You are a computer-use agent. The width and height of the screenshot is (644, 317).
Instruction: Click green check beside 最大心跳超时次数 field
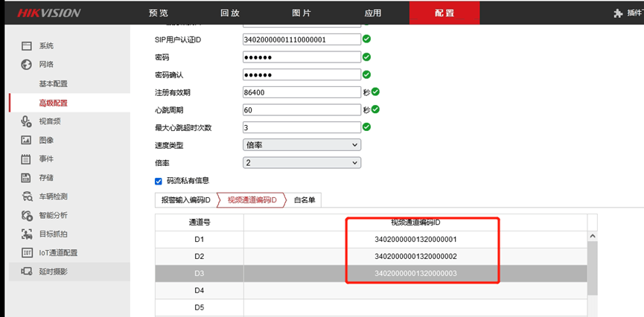pyautogui.click(x=366, y=127)
